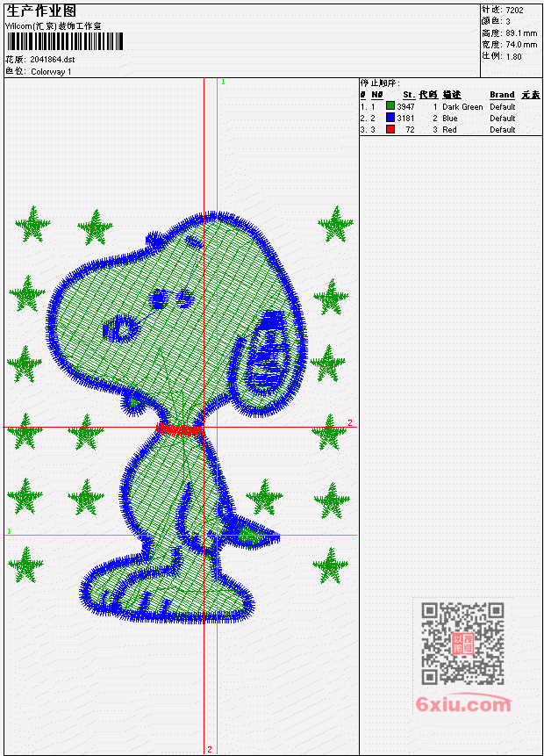Click the red collar stitching on Snoopy
The width and height of the screenshot is (544, 756).
tap(180, 429)
